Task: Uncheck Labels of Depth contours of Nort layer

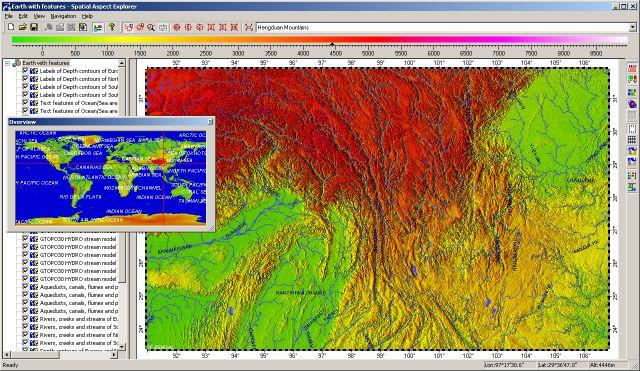Action: (26, 79)
